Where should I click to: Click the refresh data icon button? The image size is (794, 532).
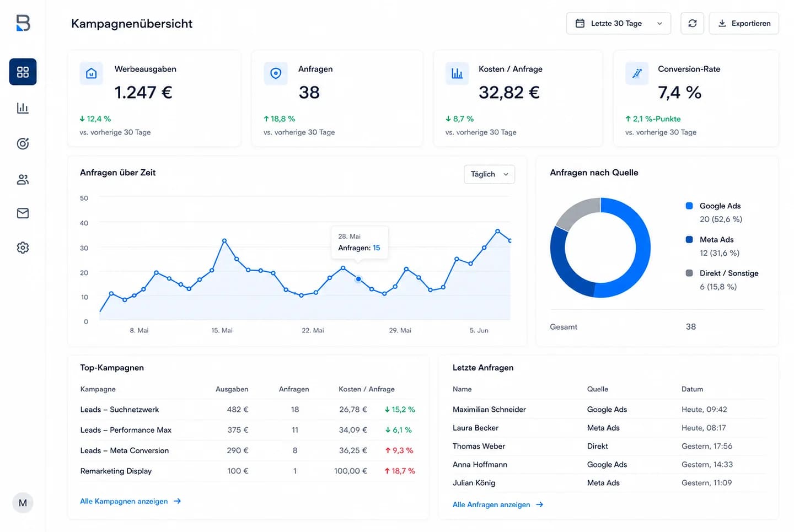692,24
